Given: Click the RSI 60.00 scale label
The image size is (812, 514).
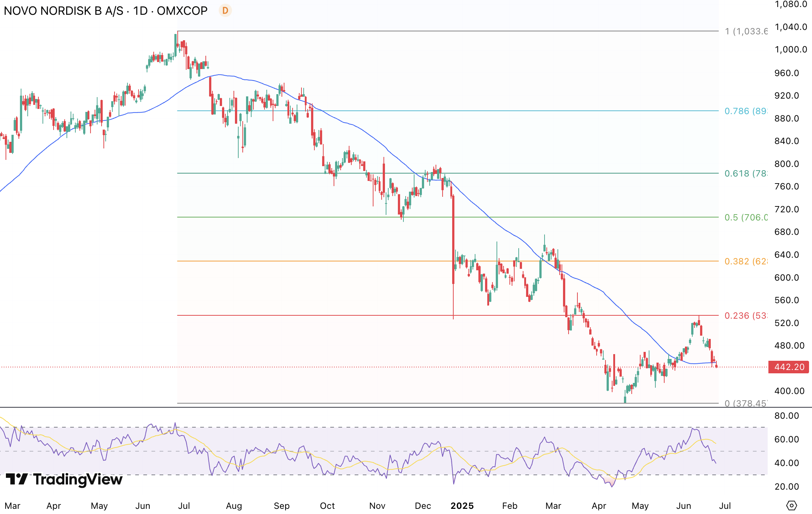Looking at the screenshot, I should click(x=787, y=439).
